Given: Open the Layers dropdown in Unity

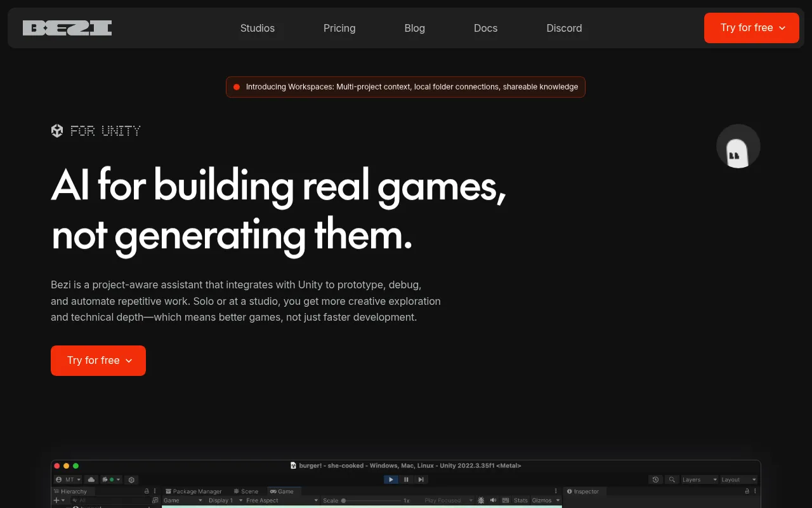Looking at the screenshot, I should click(x=700, y=479).
